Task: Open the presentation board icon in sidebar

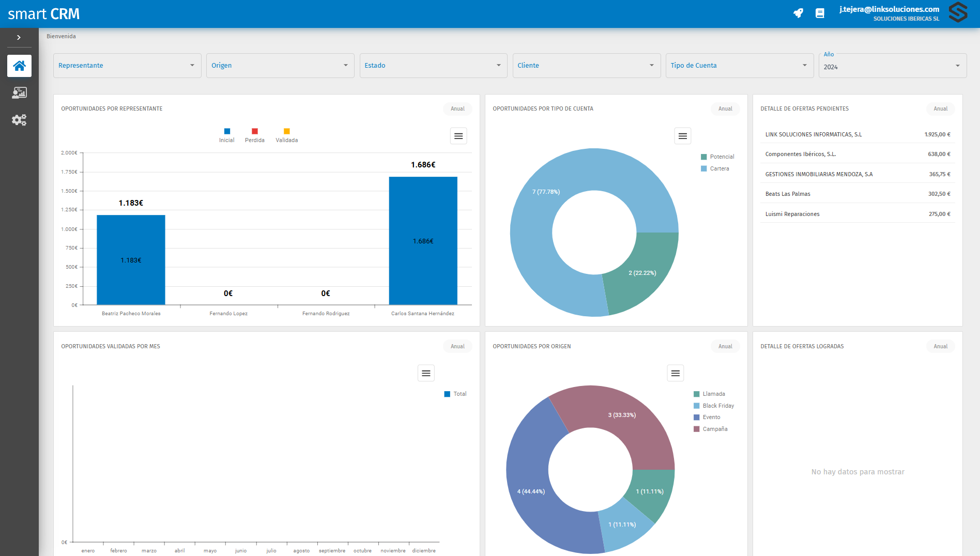Action: (x=19, y=93)
